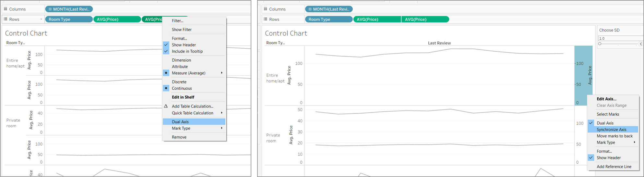Expand the MONTH(Last Review) pill plus icon, right panel
Viewport: 644px width, 177px height.
[x=310, y=9]
